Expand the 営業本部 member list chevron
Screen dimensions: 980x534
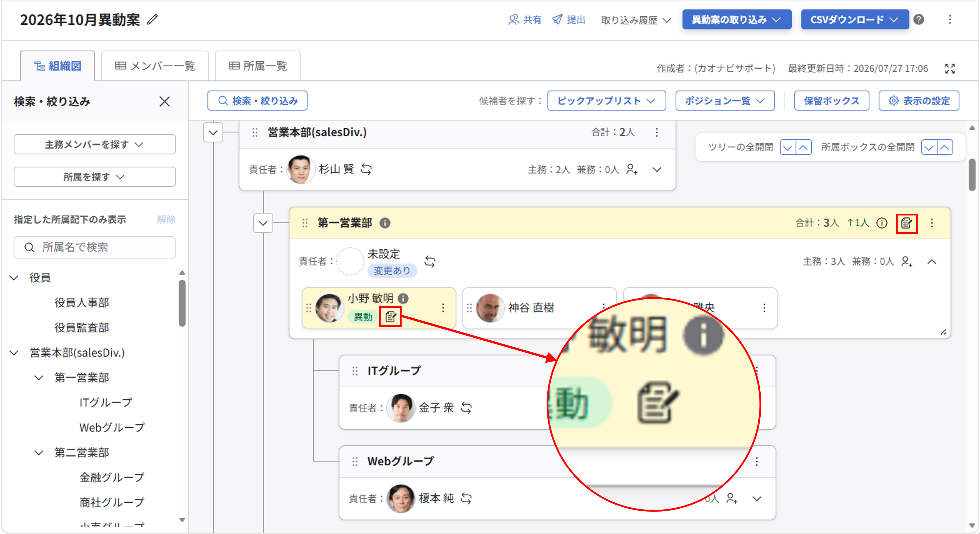(x=657, y=170)
